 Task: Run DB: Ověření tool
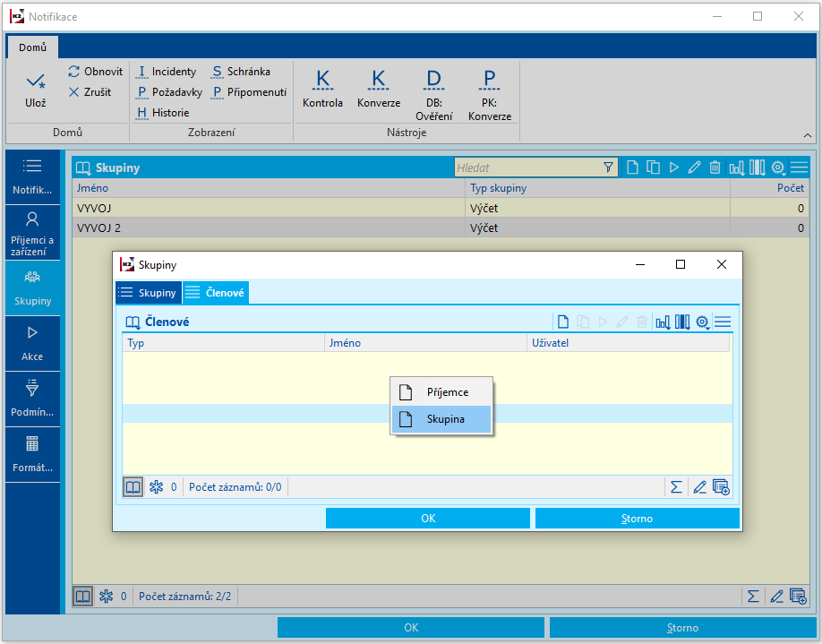tap(434, 96)
